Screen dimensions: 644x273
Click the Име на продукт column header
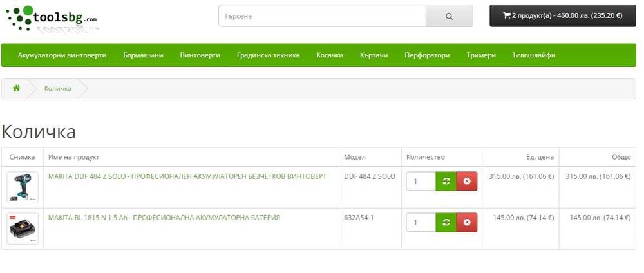[x=73, y=157]
